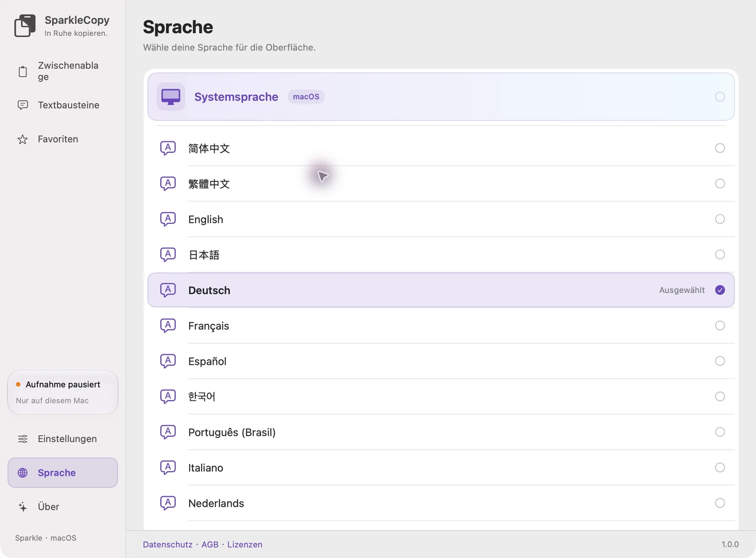
Task: Select the Systemsprache radio button
Action: pos(720,97)
